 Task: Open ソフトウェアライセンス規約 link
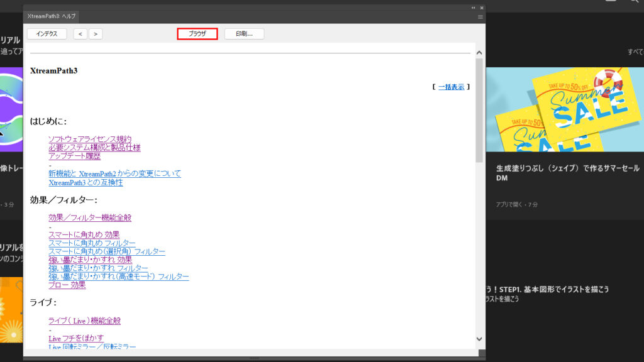point(90,139)
